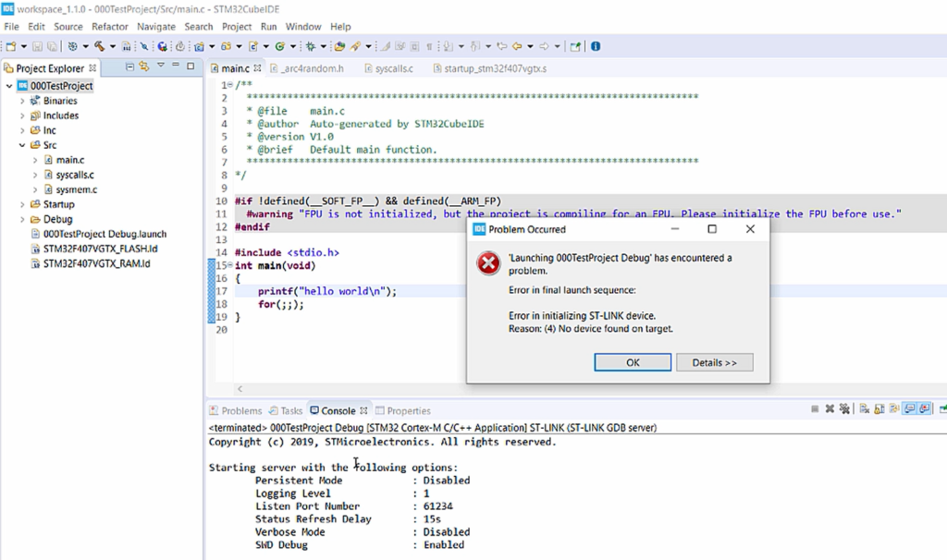Click the Build hammer icon
Image resolution: width=947 pixels, height=560 pixels.
pyautogui.click(x=100, y=46)
